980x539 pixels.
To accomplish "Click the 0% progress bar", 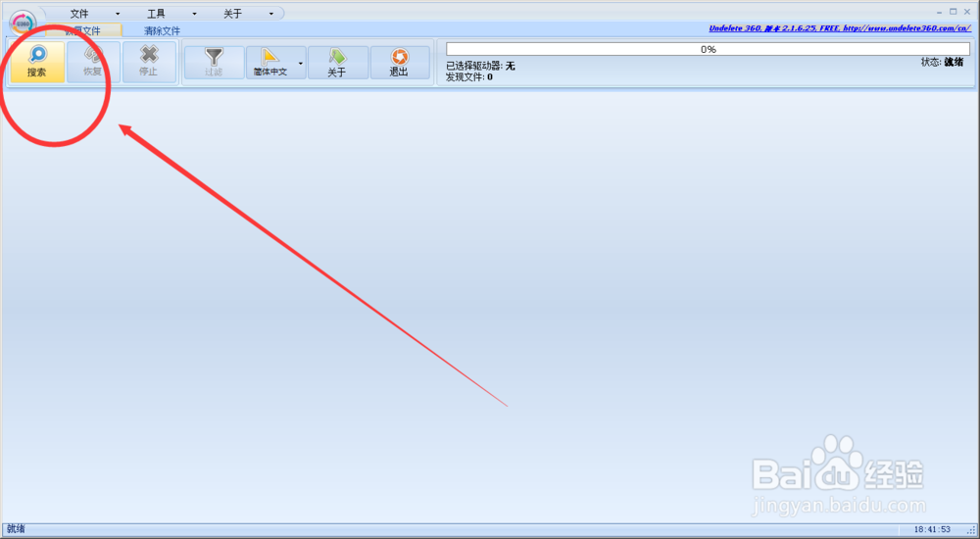I will [x=709, y=49].
